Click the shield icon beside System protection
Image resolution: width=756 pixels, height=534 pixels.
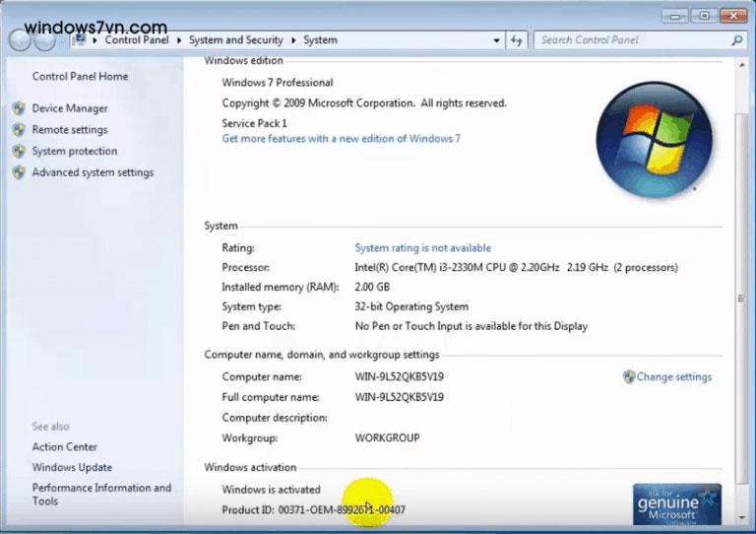pos(18,152)
